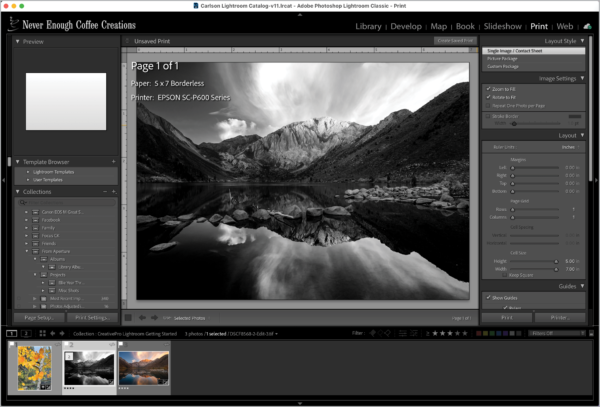600x407 pixels.
Task: Expand User Templates folder
Action: click(x=28, y=180)
